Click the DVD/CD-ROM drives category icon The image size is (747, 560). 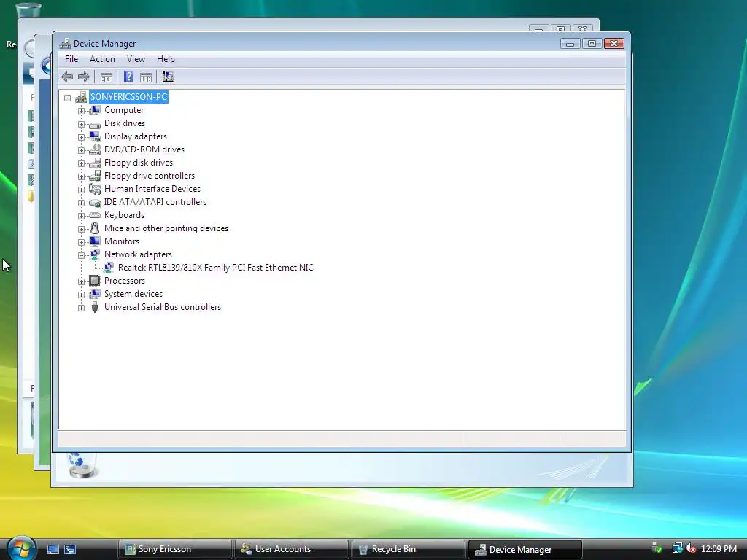pyautogui.click(x=95, y=149)
